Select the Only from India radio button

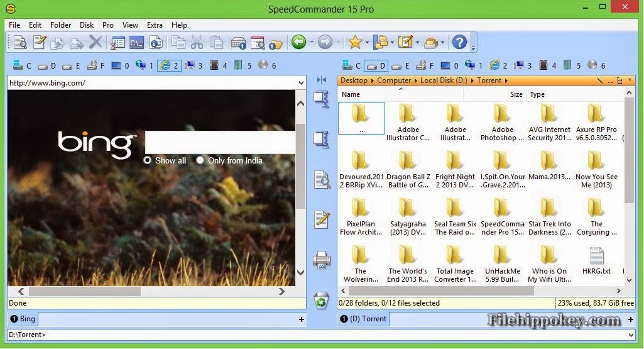pos(200,160)
